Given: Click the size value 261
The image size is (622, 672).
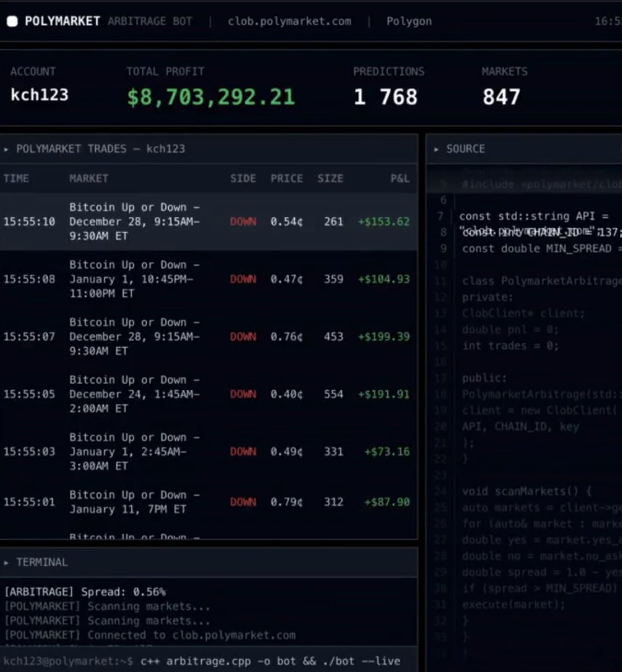Looking at the screenshot, I should 333,222.
